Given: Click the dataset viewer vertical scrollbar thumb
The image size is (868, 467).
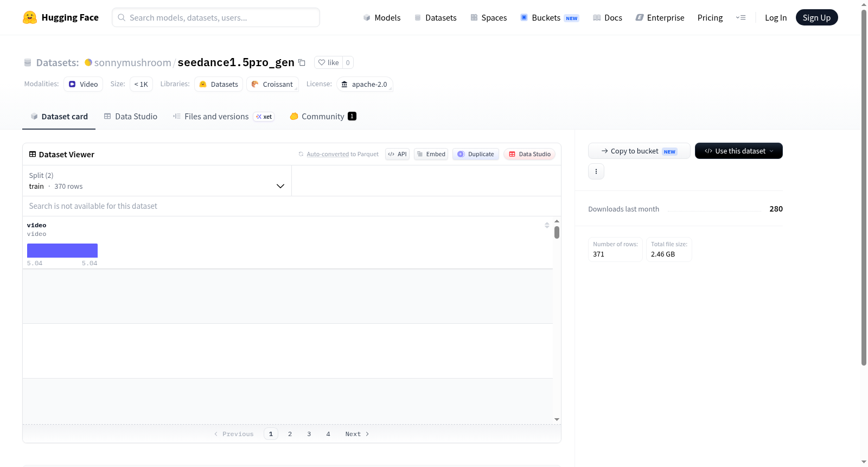Looking at the screenshot, I should click(557, 233).
